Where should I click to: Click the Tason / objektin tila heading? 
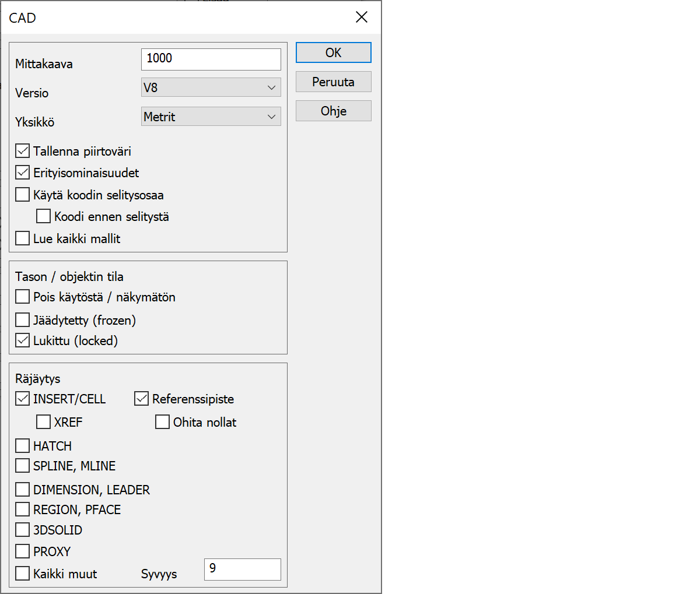(x=69, y=277)
